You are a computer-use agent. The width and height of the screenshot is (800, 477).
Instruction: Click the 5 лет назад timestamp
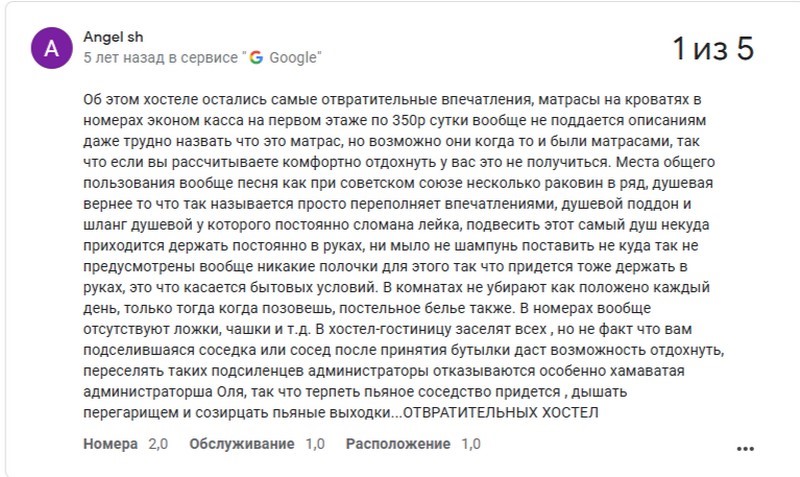point(124,58)
